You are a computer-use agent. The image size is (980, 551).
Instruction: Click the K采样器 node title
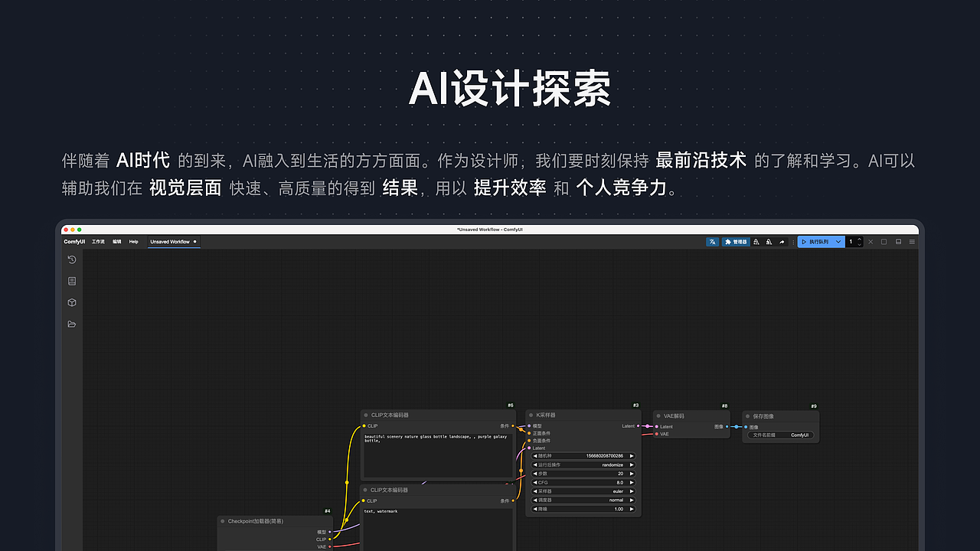click(546, 416)
